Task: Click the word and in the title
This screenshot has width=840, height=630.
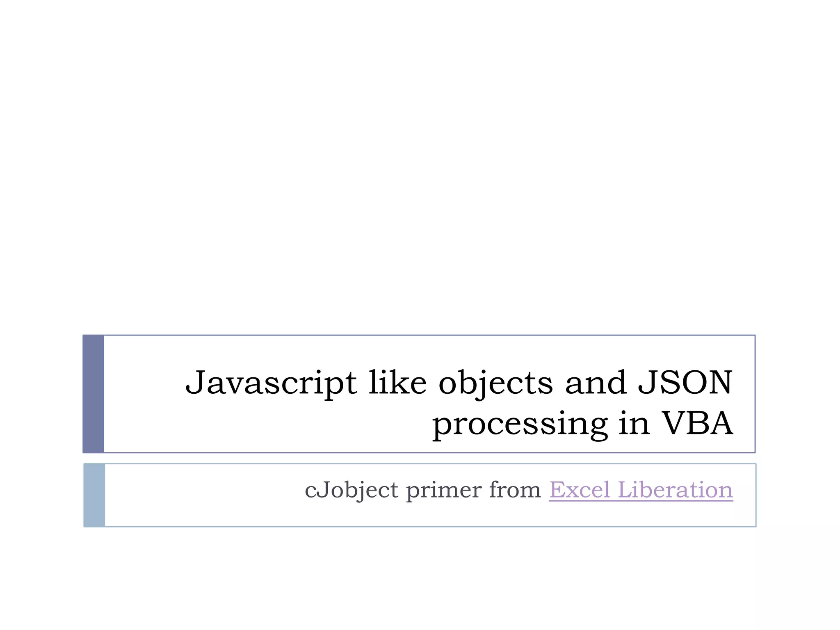Action: [x=596, y=382]
